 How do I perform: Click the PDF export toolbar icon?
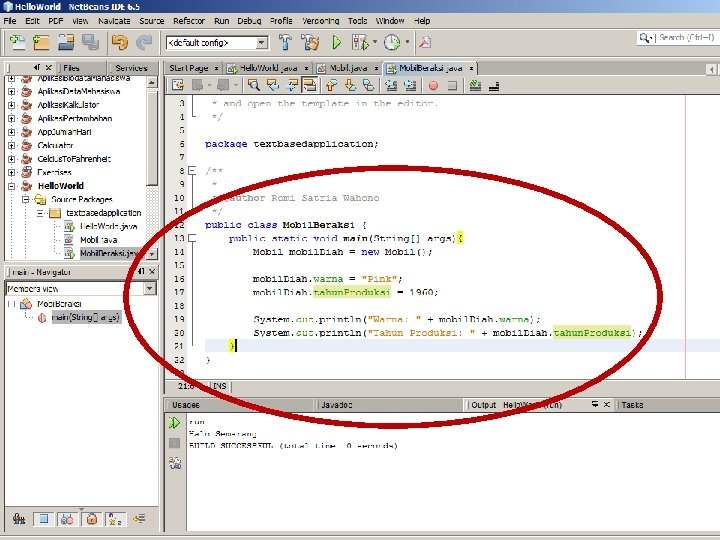tap(425, 42)
